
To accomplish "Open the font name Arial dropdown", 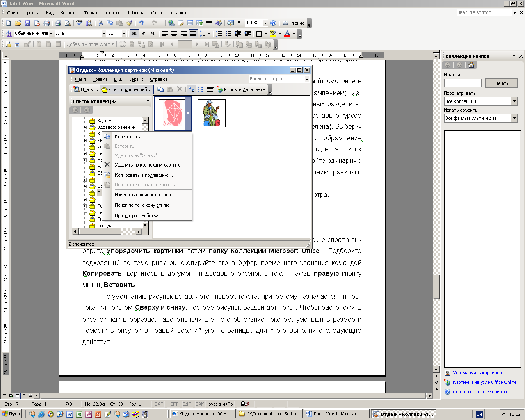I will click(104, 34).
